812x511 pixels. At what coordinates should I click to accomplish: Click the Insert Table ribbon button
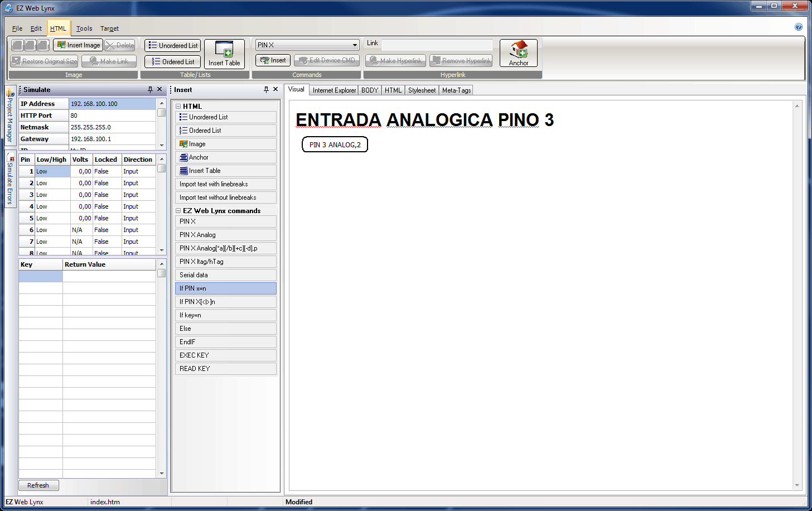tap(224, 54)
